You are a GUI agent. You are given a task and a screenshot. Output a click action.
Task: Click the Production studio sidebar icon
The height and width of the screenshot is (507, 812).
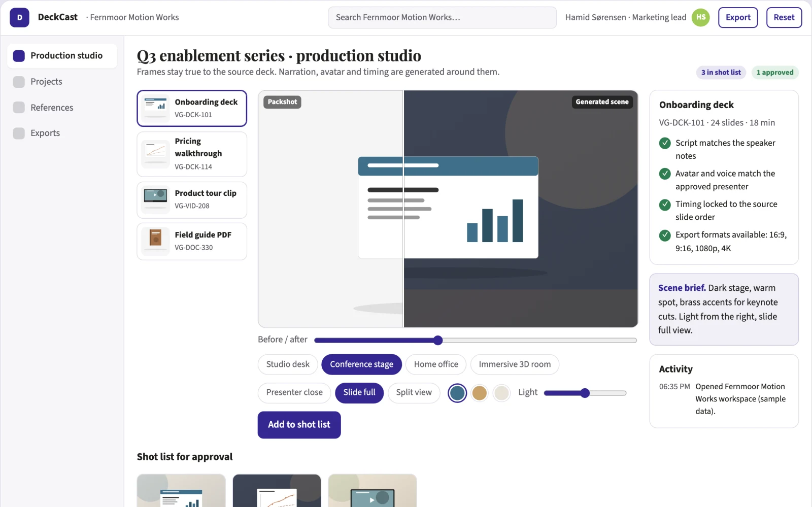[19, 56]
